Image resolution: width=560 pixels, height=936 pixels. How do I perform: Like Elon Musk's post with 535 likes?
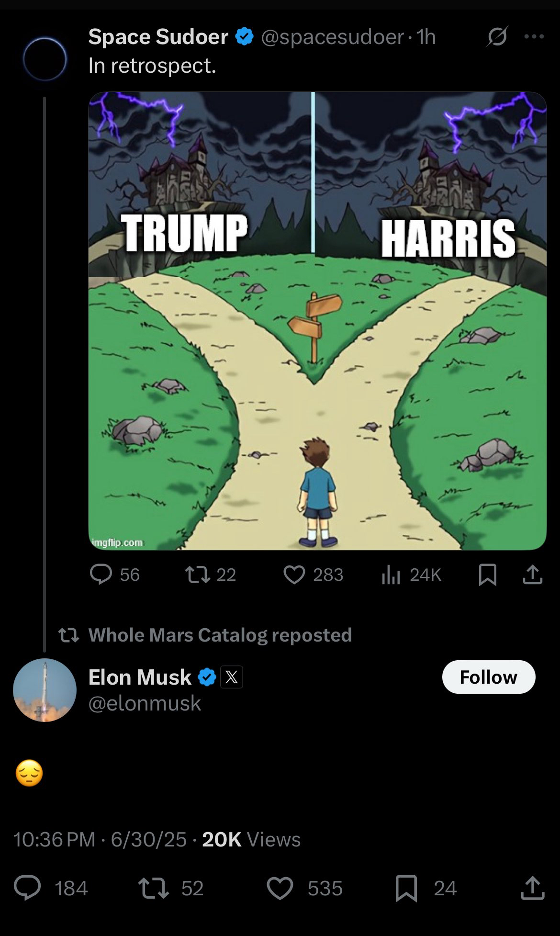click(x=280, y=888)
